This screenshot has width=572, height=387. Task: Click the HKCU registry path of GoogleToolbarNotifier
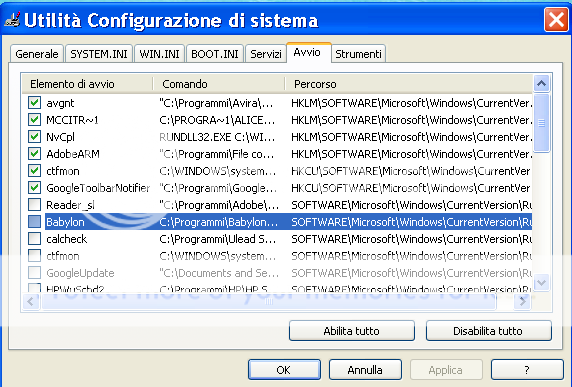pyautogui.click(x=410, y=188)
